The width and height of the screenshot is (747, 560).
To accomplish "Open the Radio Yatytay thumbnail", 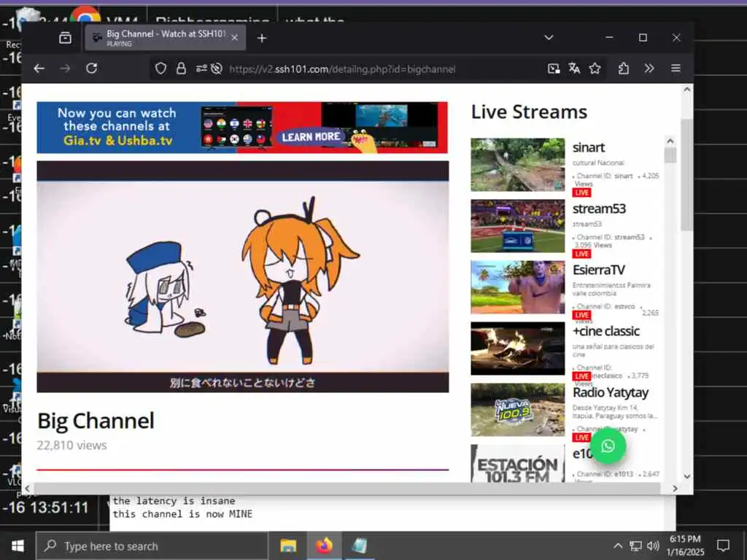I will click(x=518, y=410).
